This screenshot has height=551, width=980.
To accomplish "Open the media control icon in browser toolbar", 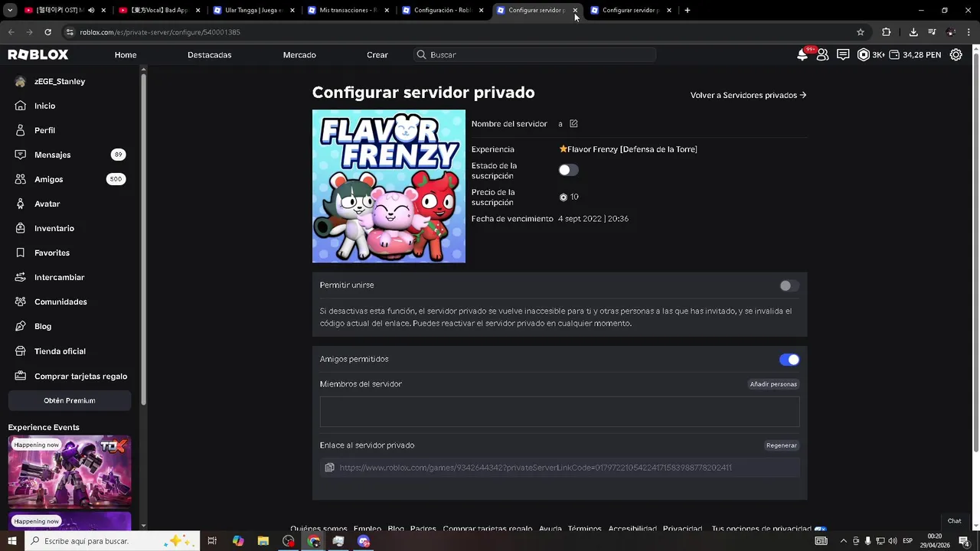I will [932, 32].
